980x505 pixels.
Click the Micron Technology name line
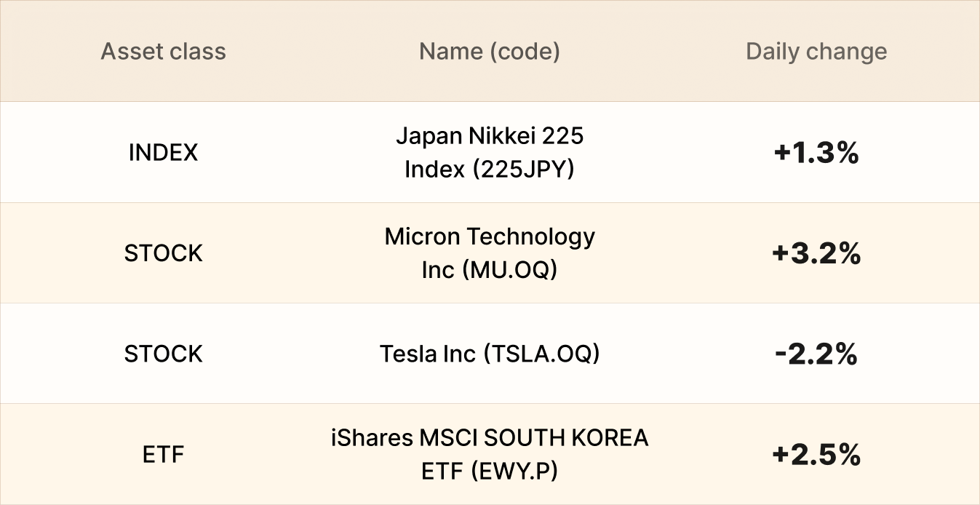coord(490,236)
